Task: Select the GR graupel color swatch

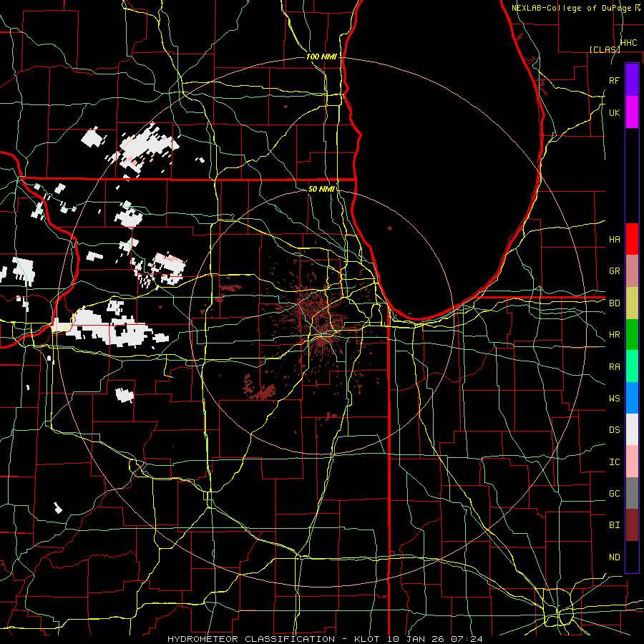Action: coord(632,271)
